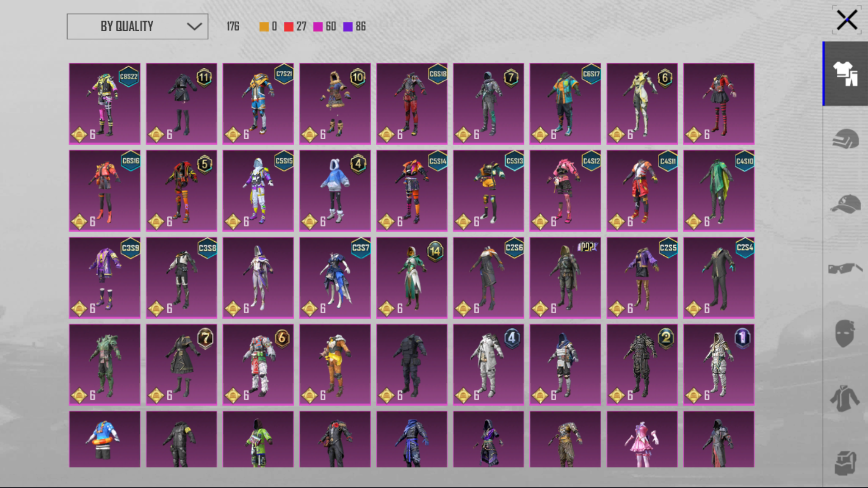Select the black outfit with badge 11
Screen dimensions: 868x488
[x=181, y=103]
